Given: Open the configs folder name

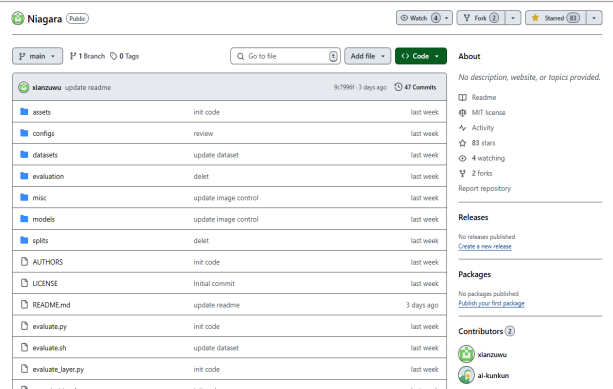Looking at the screenshot, I should pyautogui.click(x=43, y=134).
